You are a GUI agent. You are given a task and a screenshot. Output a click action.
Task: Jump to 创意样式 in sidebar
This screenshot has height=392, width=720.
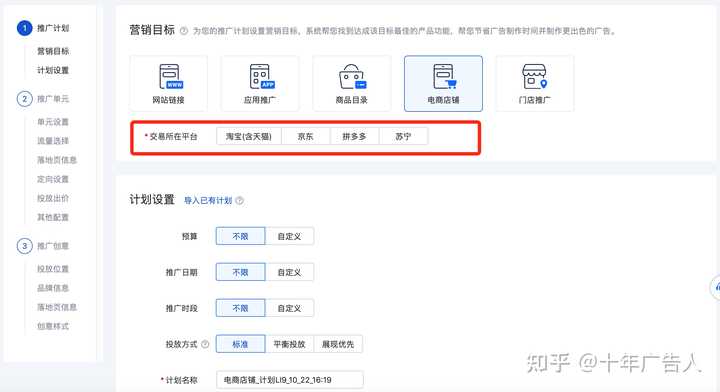53,326
